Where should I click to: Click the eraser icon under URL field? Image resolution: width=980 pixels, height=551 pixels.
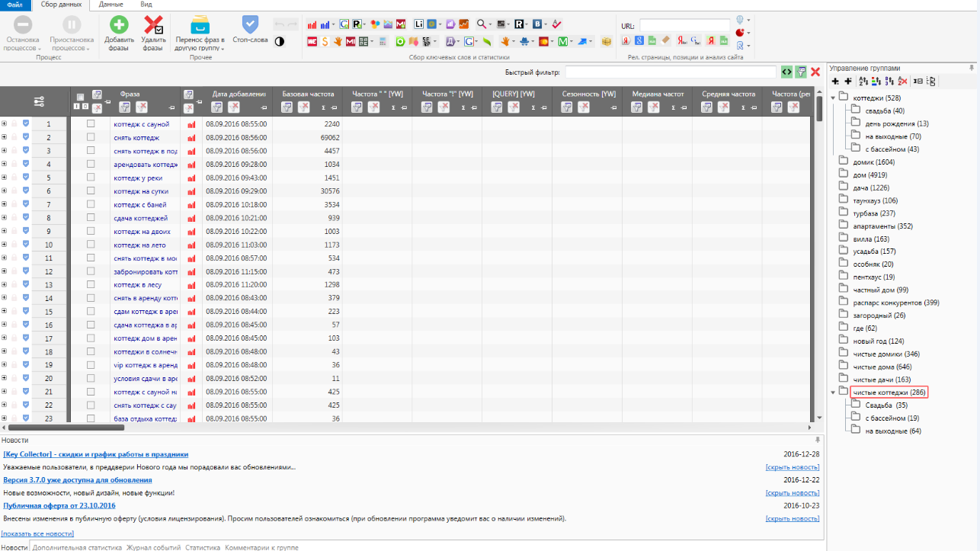tap(665, 40)
